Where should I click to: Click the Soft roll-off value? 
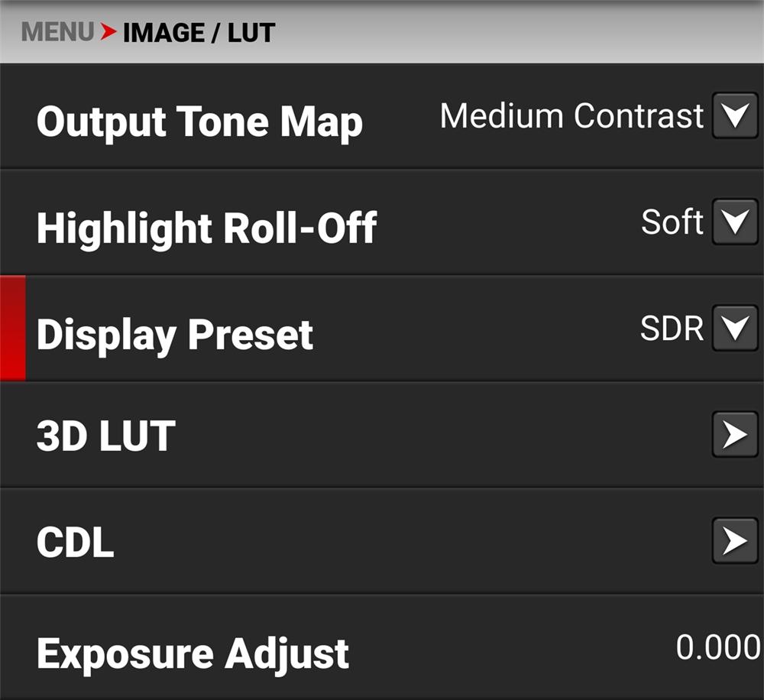coord(672,222)
